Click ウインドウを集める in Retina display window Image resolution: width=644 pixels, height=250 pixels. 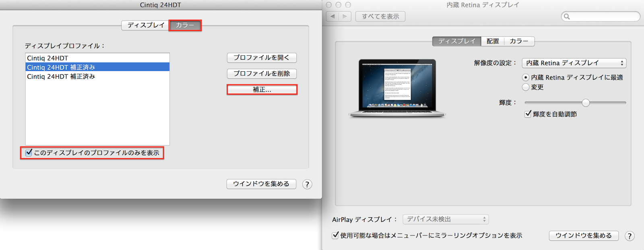point(584,235)
